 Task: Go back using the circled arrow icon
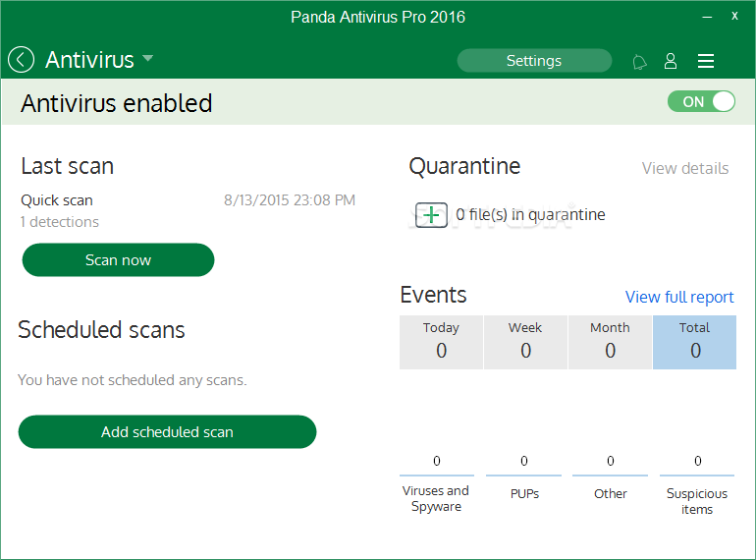click(x=22, y=60)
